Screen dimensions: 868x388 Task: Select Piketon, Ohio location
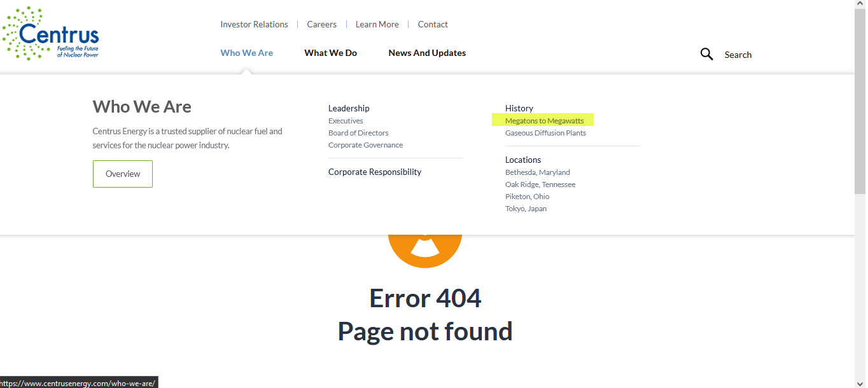click(528, 197)
